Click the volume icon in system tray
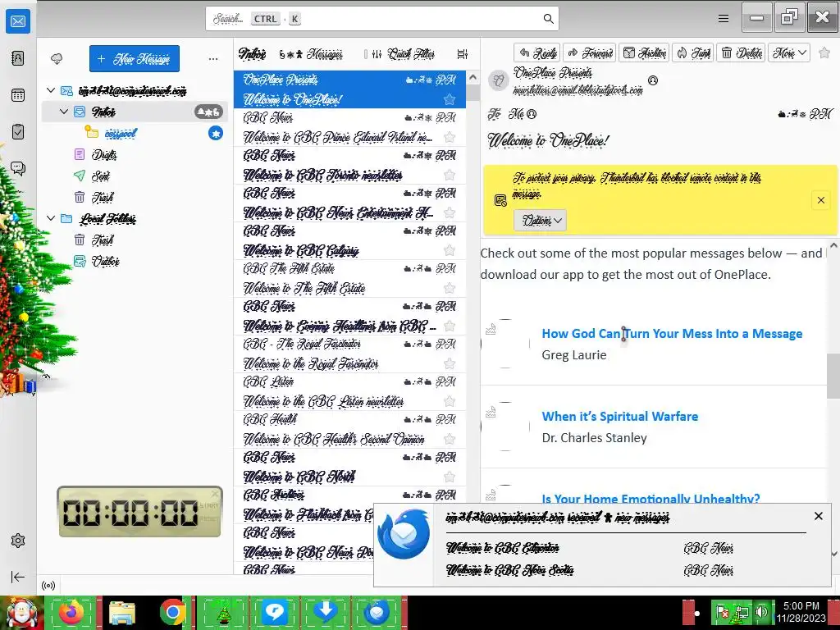The height and width of the screenshot is (630, 840). [760, 612]
